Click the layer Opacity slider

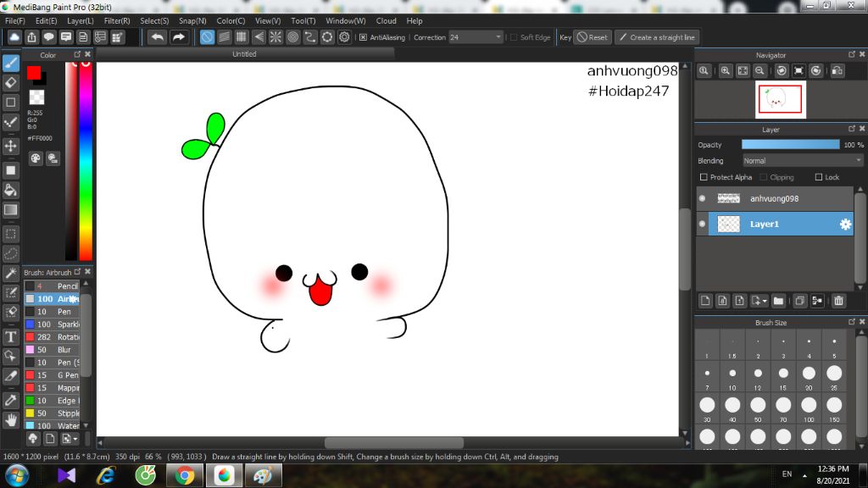click(x=790, y=145)
